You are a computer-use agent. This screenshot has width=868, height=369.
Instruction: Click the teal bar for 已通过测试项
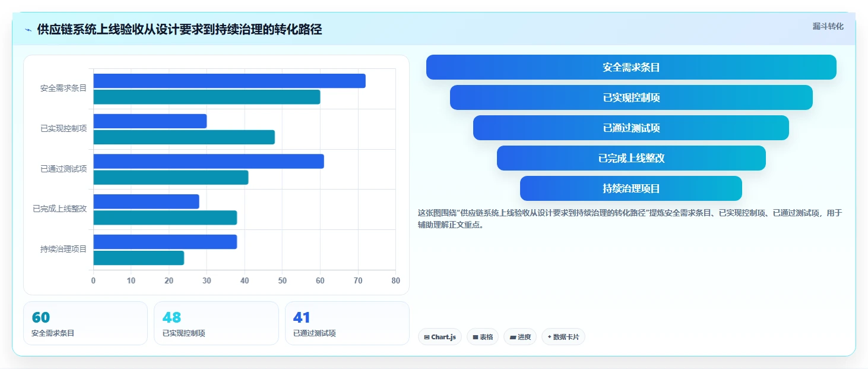(171, 177)
